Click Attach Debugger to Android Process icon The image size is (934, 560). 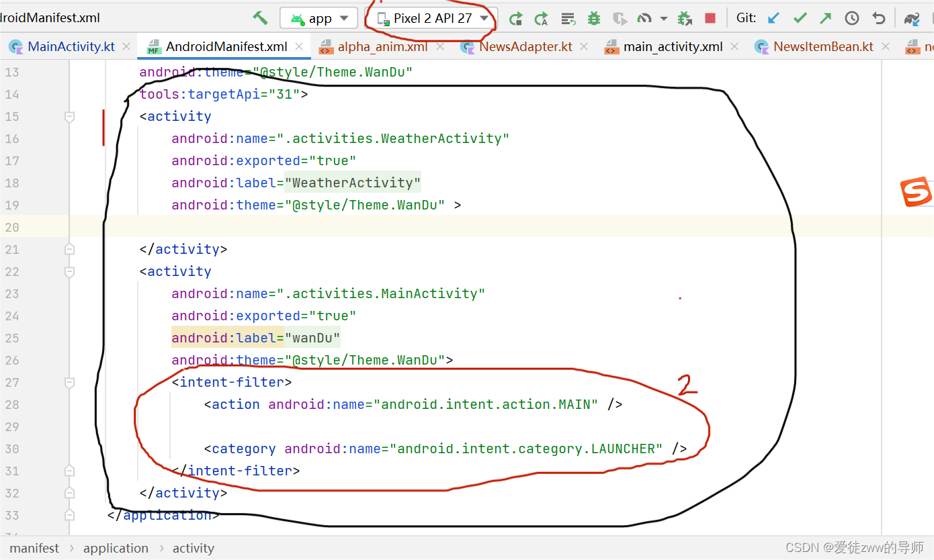685,18
